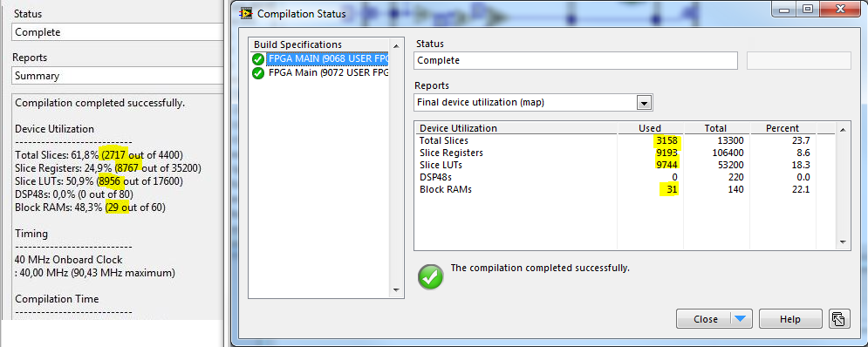The height and width of the screenshot is (347, 868).
Task: Click the Total Slices row label
Action: pyautogui.click(x=444, y=140)
